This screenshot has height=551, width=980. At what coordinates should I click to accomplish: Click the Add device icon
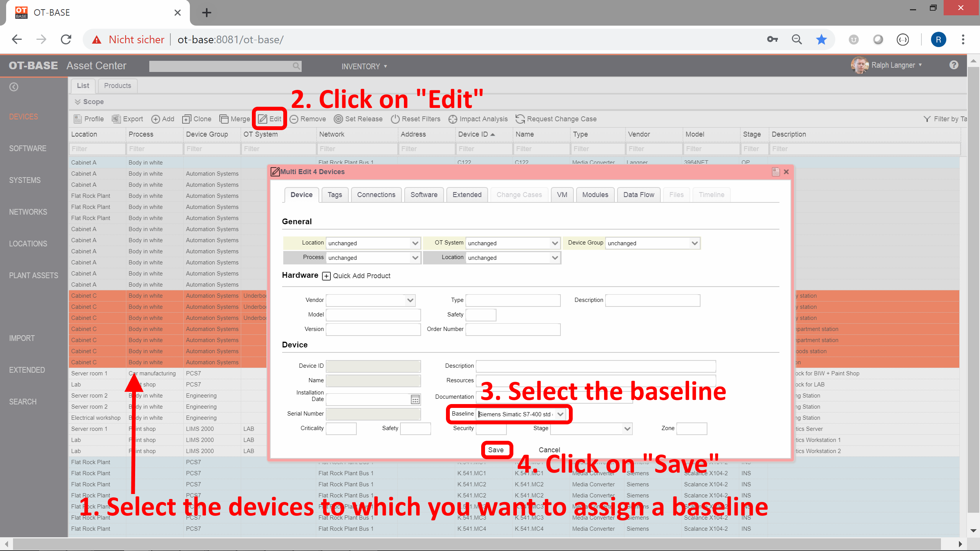(x=155, y=119)
